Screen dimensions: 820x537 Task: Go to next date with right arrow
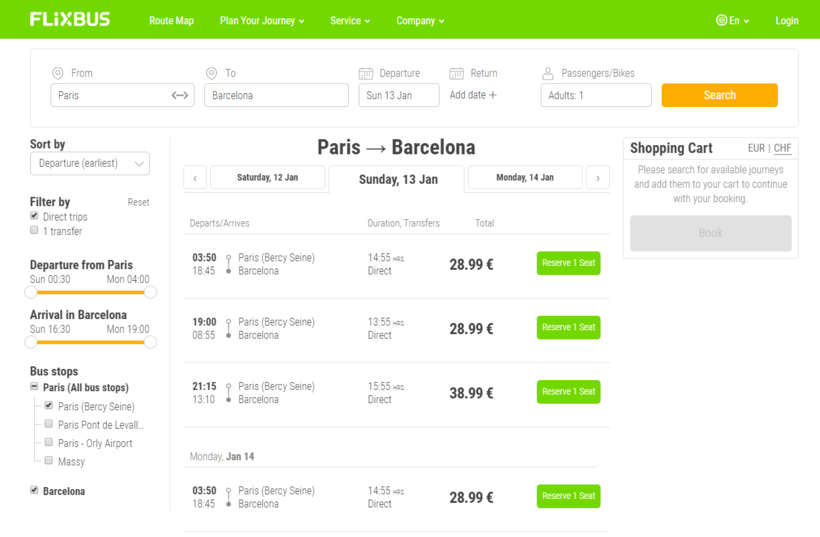597,178
